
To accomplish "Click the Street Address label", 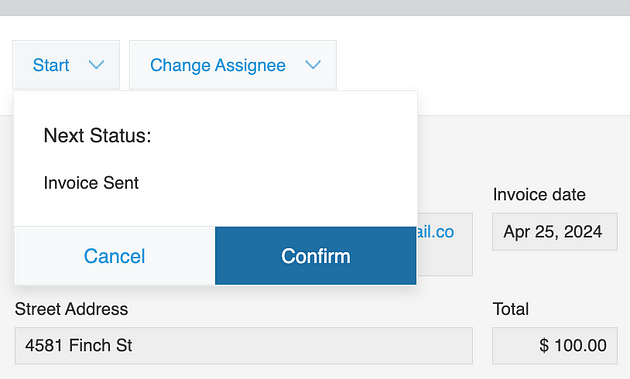I will (x=71, y=309).
